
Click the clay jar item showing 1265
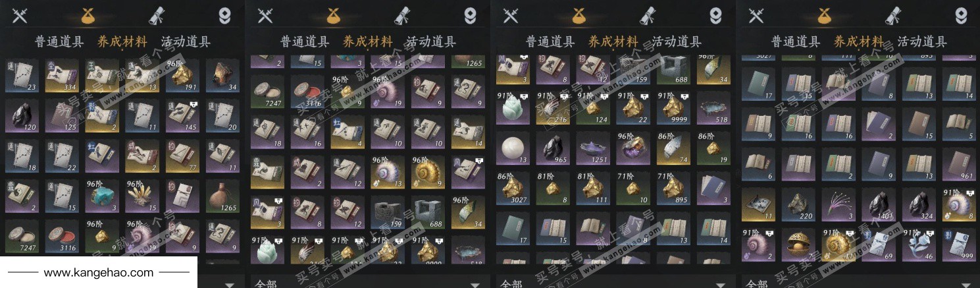(x=222, y=196)
